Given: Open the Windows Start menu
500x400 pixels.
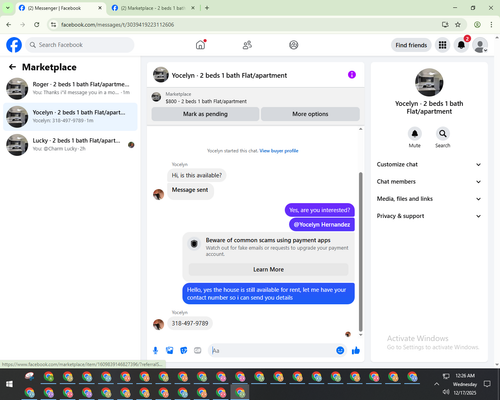Looking at the screenshot, I should pos(9,384).
